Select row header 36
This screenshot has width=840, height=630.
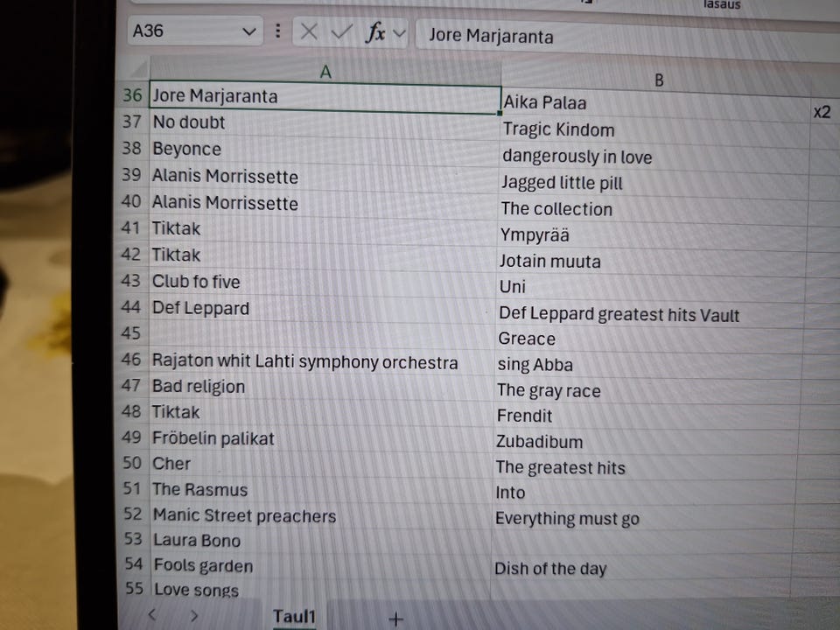click(x=132, y=95)
